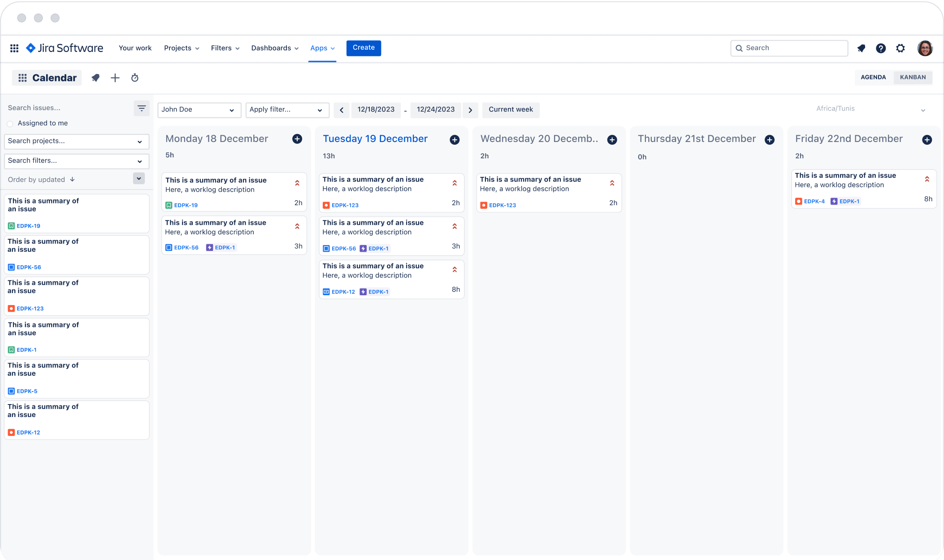This screenshot has height=560, width=944.
Task: Add a worklog on Monday 18 December
Action: click(x=297, y=139)
